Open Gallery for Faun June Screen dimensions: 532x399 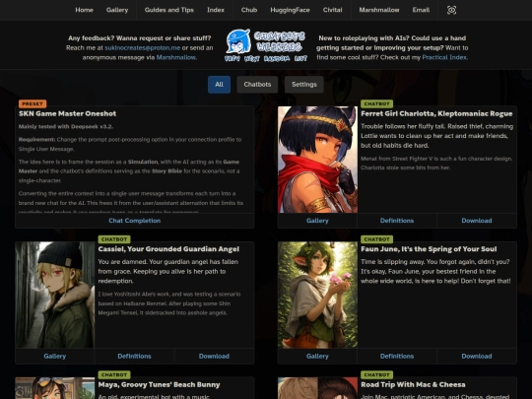[x=317, y=357]
